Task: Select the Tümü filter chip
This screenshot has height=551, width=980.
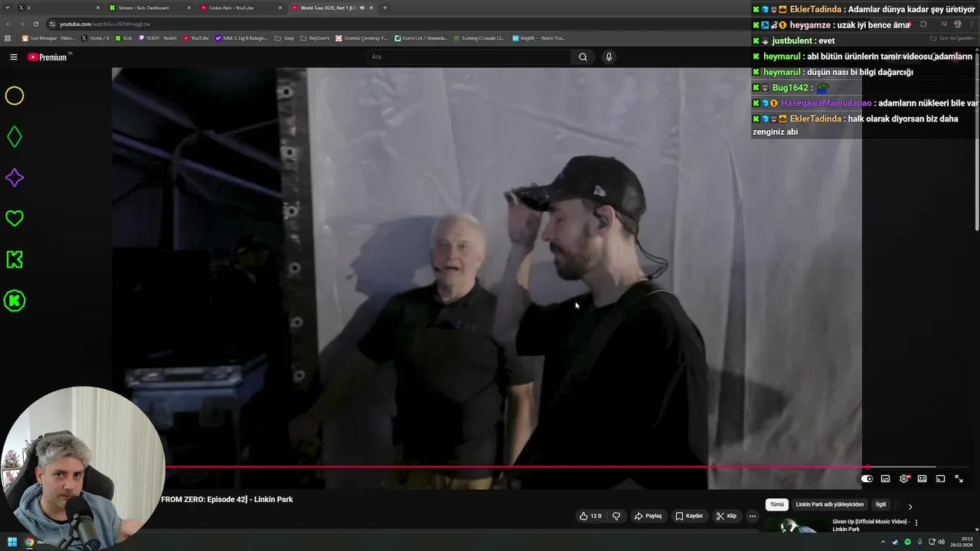Action: [x=777, y=505]
